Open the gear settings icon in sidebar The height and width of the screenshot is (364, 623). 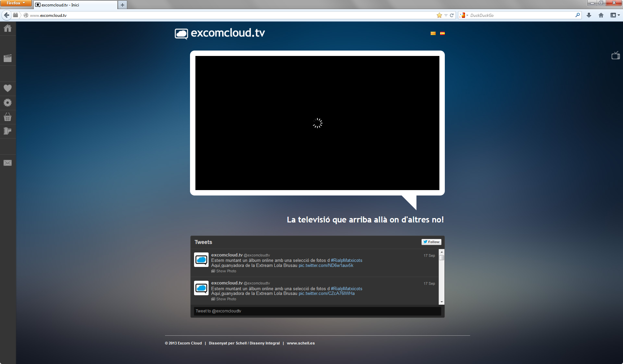7,102
